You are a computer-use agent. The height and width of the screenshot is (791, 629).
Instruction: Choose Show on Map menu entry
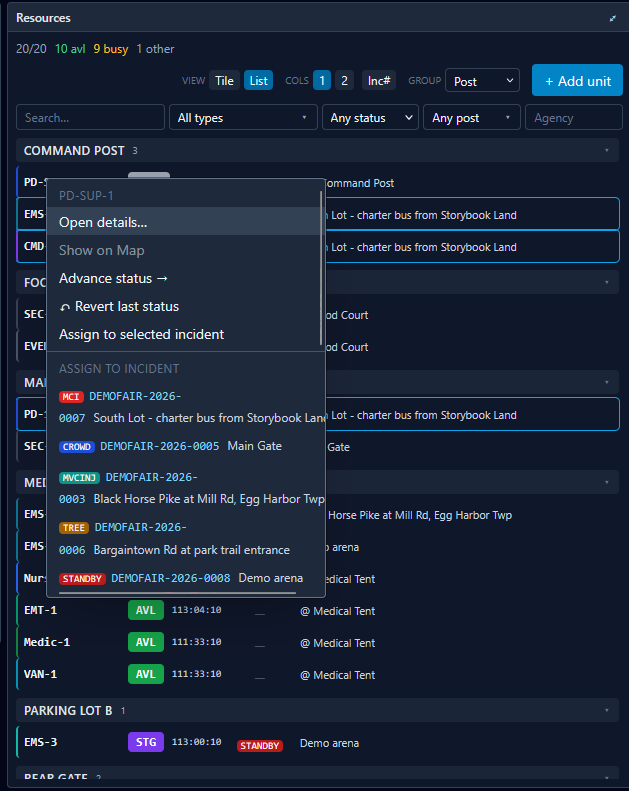[x=184, y=250]
